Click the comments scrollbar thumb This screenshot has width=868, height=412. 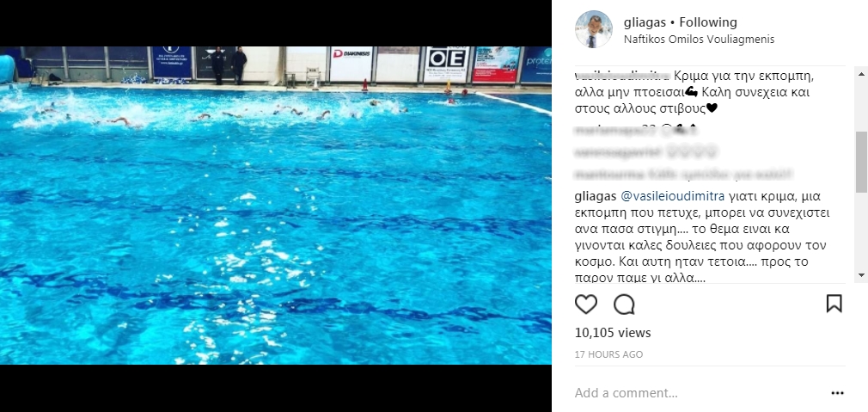point(861,162)
